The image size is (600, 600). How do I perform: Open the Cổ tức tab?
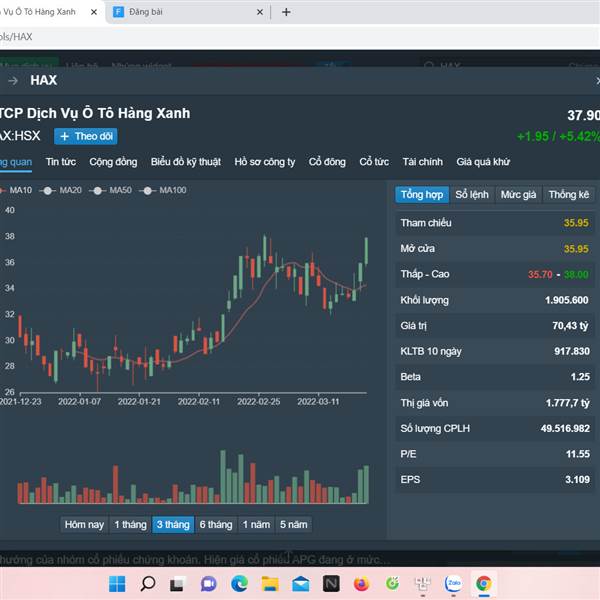374,162
